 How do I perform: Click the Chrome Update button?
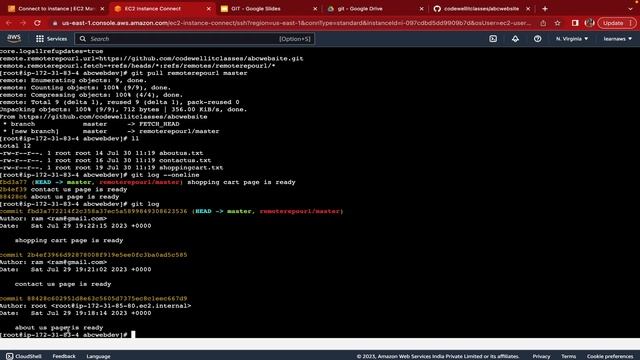[617, 23]
